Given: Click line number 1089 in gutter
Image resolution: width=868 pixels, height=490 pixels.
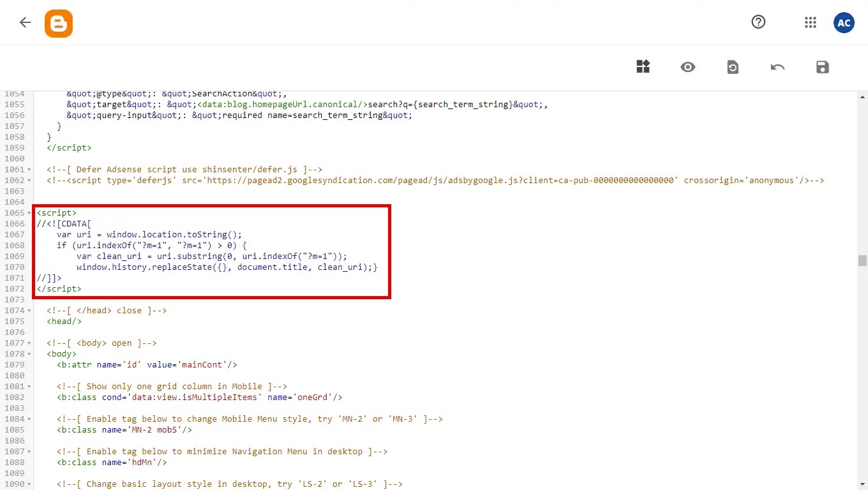Looking at the screenshot, I should (x=14, y=473).
